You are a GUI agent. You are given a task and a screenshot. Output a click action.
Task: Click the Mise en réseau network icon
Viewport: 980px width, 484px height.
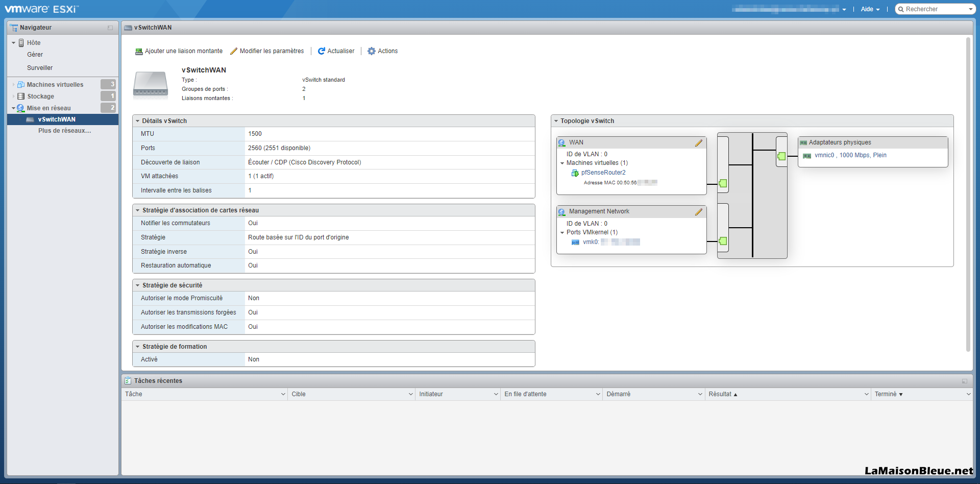(x=21, y=108)
